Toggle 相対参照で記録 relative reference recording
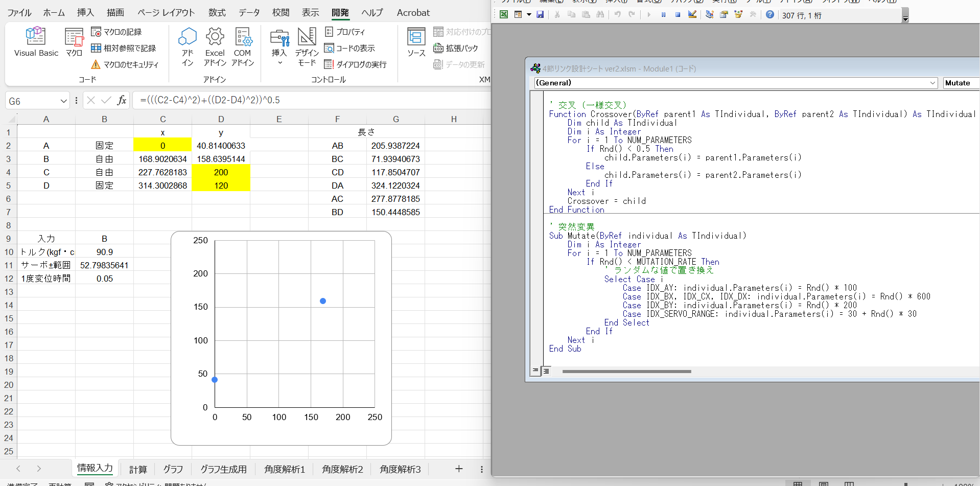980x486 pixels. point(124,48)
